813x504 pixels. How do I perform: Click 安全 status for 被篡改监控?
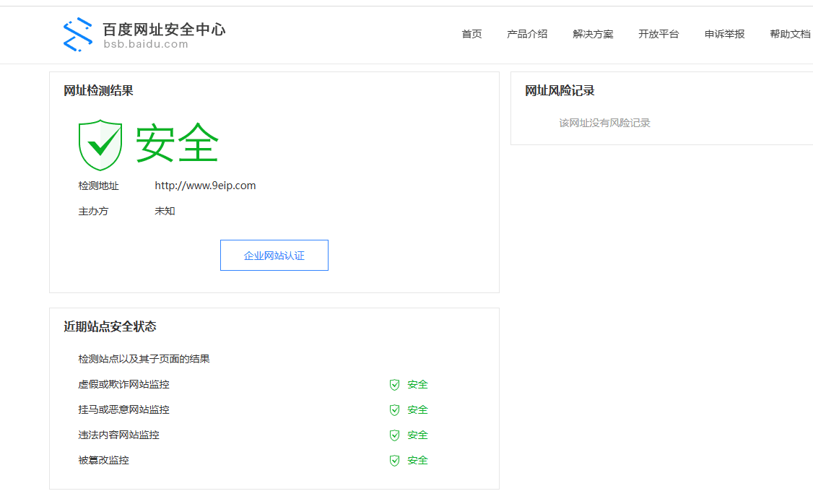[x=417, y=461]
